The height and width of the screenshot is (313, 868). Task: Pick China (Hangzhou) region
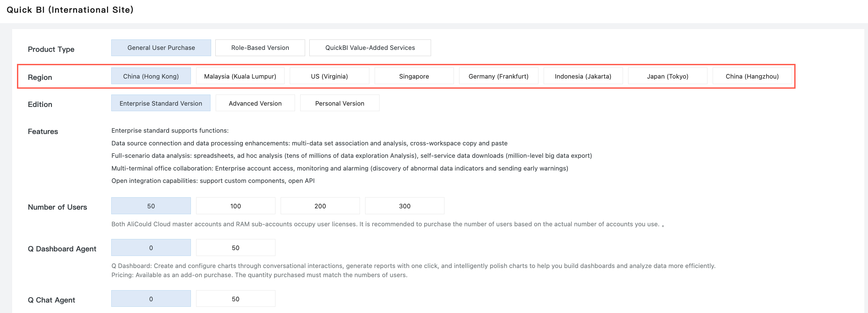point(752,76)
